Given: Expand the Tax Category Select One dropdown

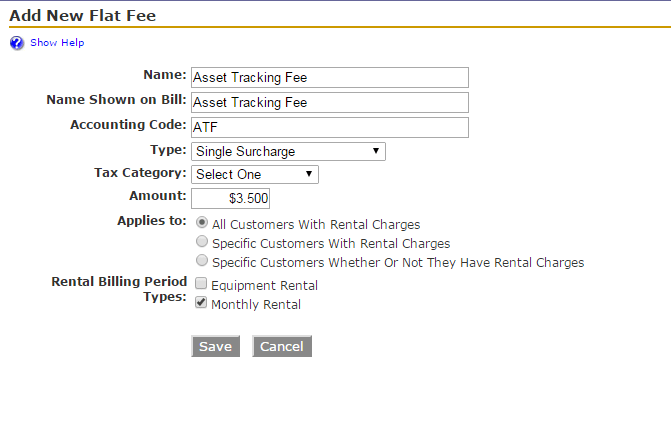Looking at the screenshot, I should point(255,174).
